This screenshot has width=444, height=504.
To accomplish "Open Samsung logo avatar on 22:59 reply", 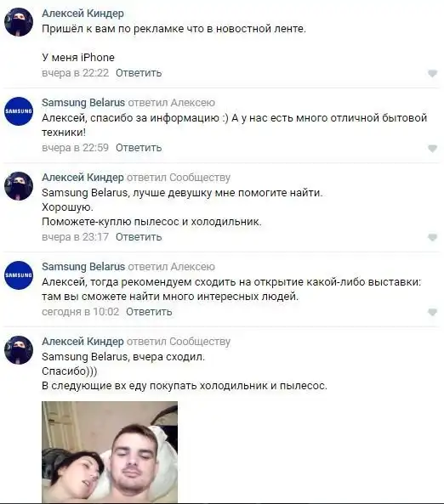I will (19, 111).
